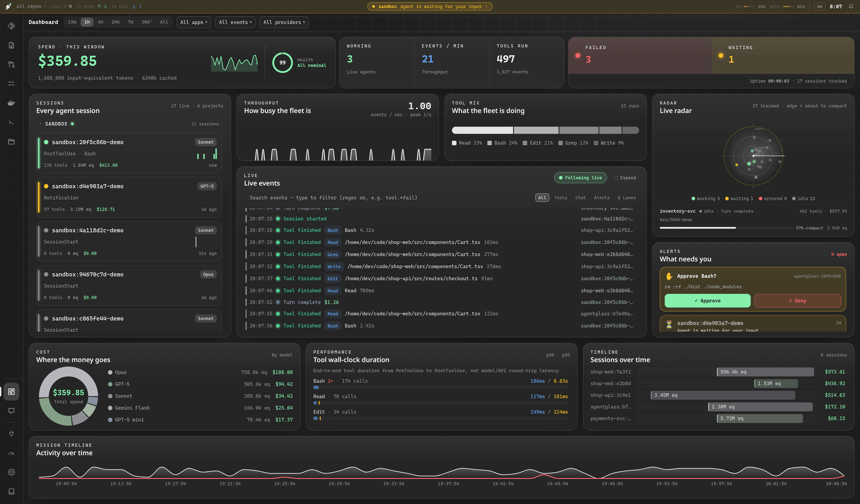Open the notifications bell icon
The width and height of the screenshot is (860, 504).
[851, 6]
